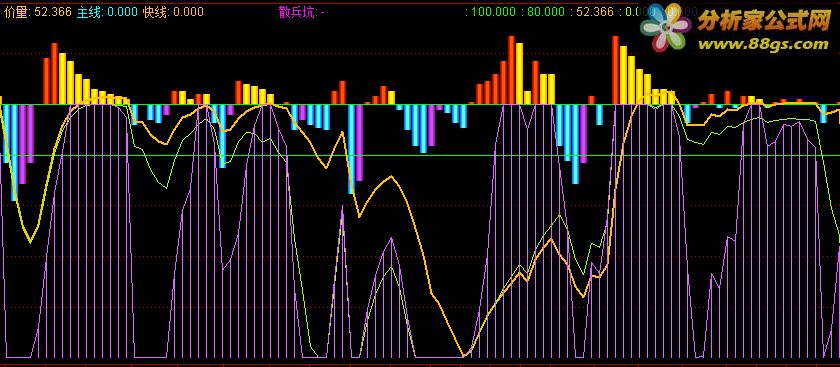
Task: Click the long purple bar in chart middle
Action: click(x=359, y=143)
